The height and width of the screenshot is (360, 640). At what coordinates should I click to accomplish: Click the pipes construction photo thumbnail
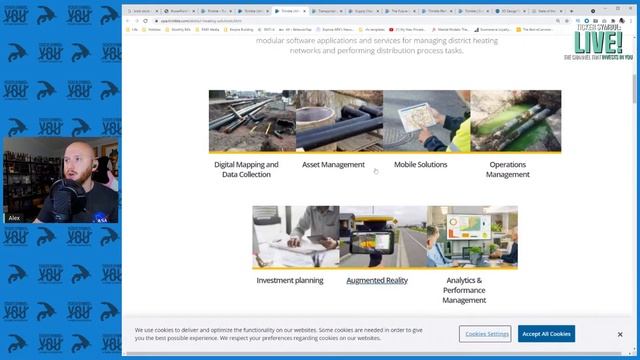252,121
